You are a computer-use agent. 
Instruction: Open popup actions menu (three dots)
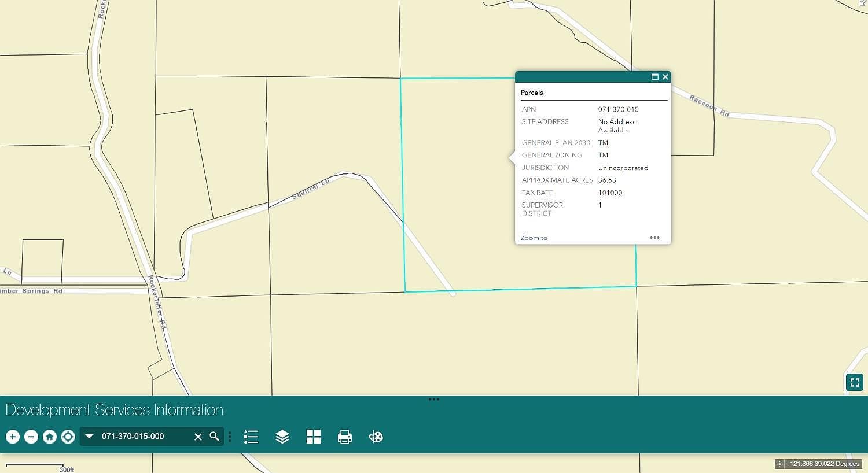click(654, 238)
